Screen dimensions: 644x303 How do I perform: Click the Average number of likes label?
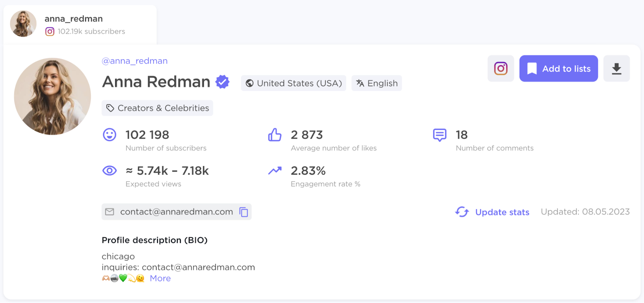[334, 148]
